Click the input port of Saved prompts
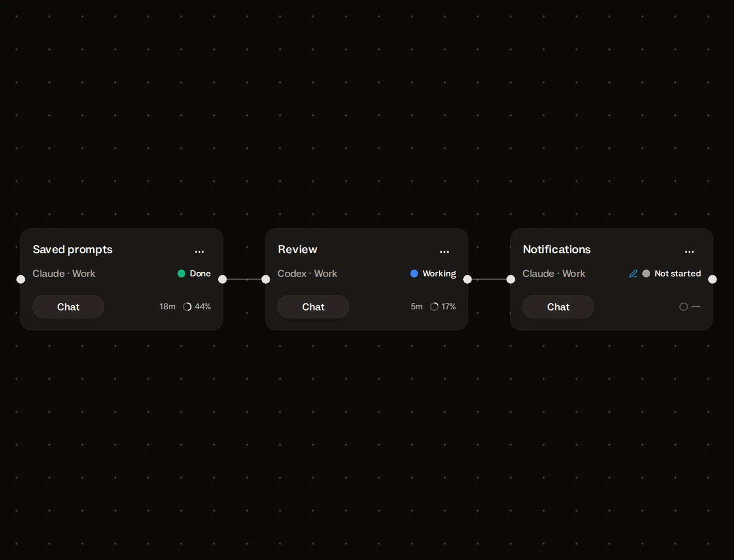 [21, 279]
